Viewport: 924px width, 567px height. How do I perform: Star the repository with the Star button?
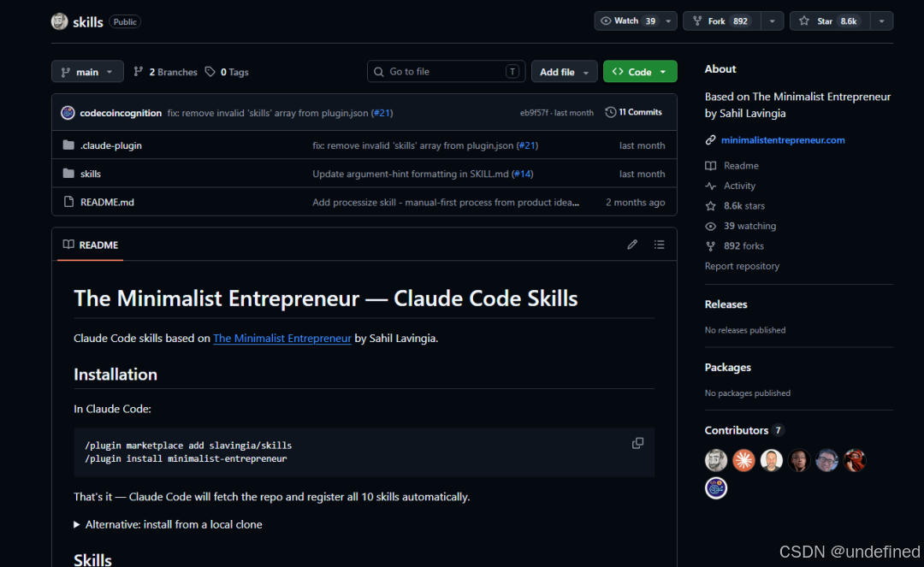pos(830,21)
